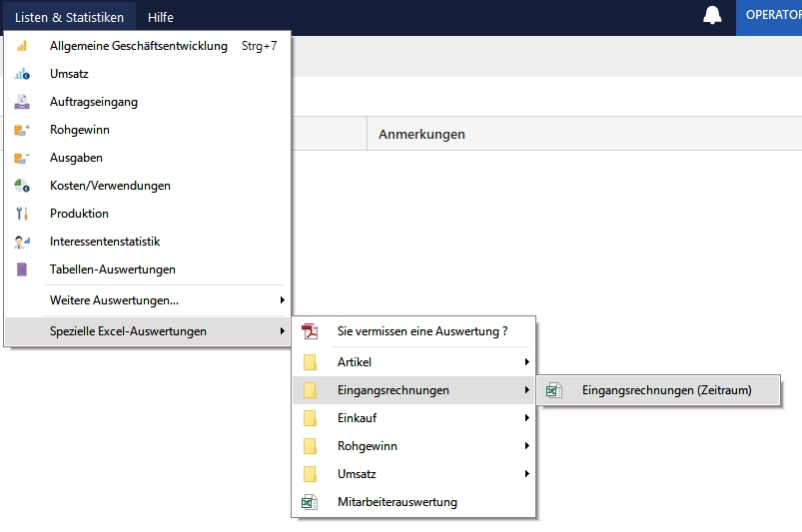Viewport: 802px width, 532px height.
Task: Click the Tabellen-Auswertungen purple sheet icon
Action: 22,269
